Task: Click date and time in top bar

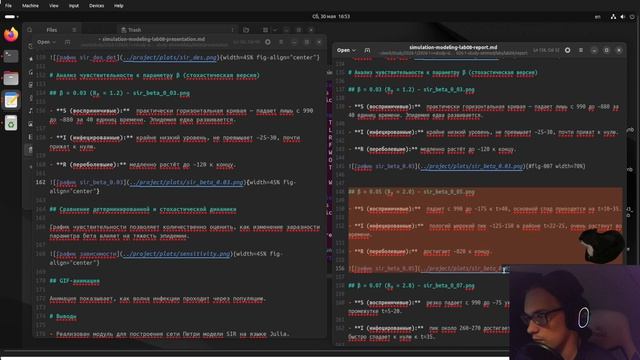Action: click(x=331, y=17)
